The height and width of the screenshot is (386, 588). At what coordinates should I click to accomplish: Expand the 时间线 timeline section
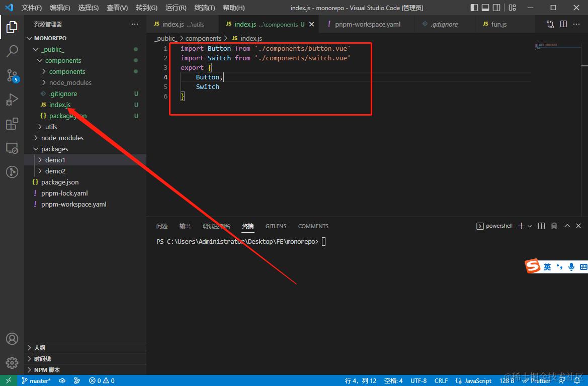pos(85,359)
